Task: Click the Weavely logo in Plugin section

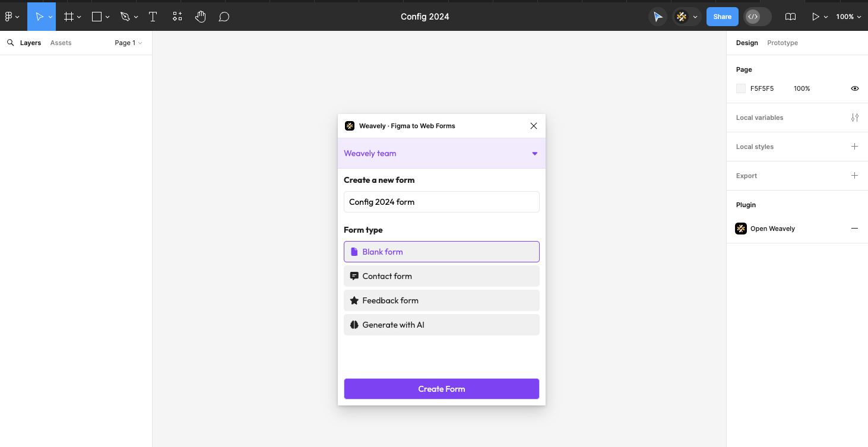Action: tap(741, 229)
